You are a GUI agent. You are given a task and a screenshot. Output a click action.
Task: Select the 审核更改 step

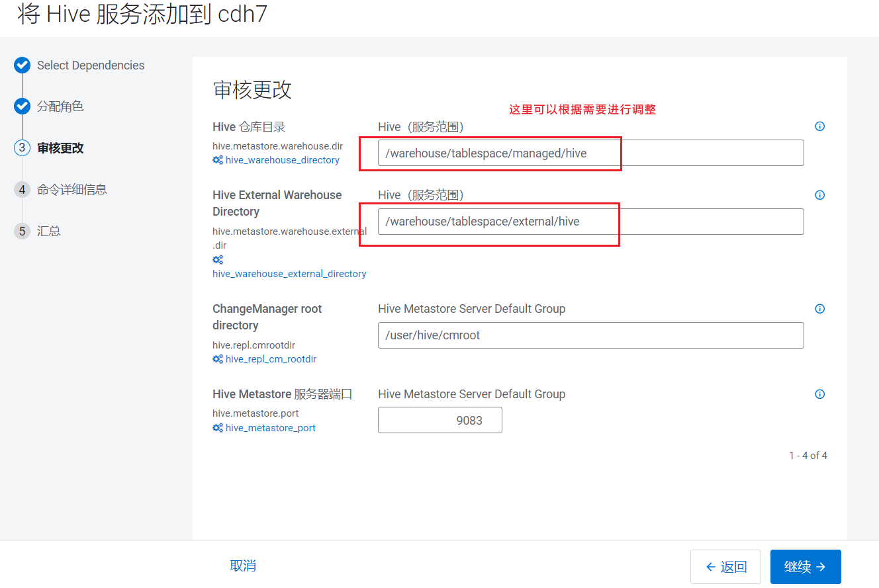(60, 148)
